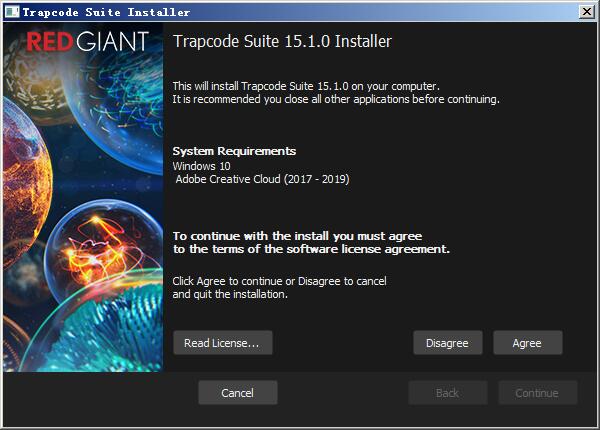Click 'and quit the installation.' text

230,294
